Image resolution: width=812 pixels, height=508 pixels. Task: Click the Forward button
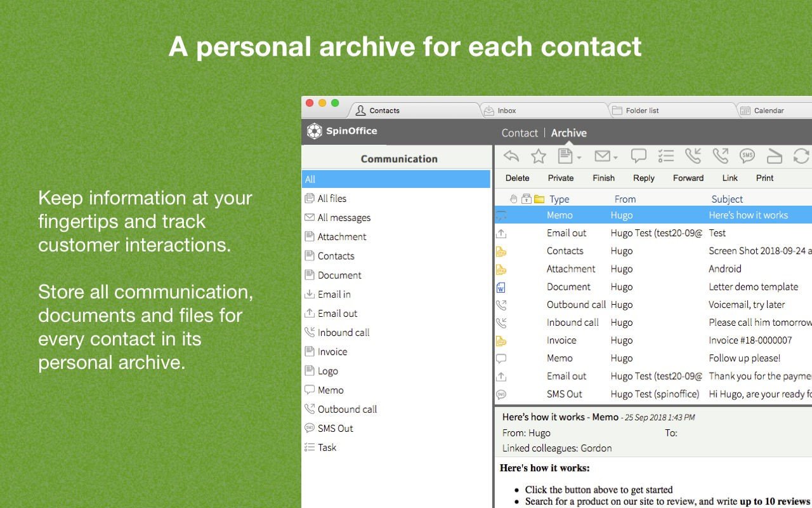(688, 178)
